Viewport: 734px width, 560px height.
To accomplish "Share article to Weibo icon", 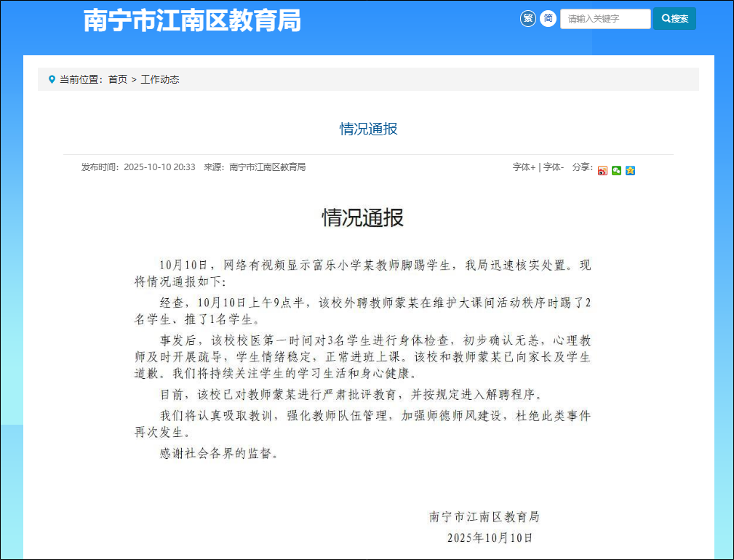I will (x=602, y=171).
